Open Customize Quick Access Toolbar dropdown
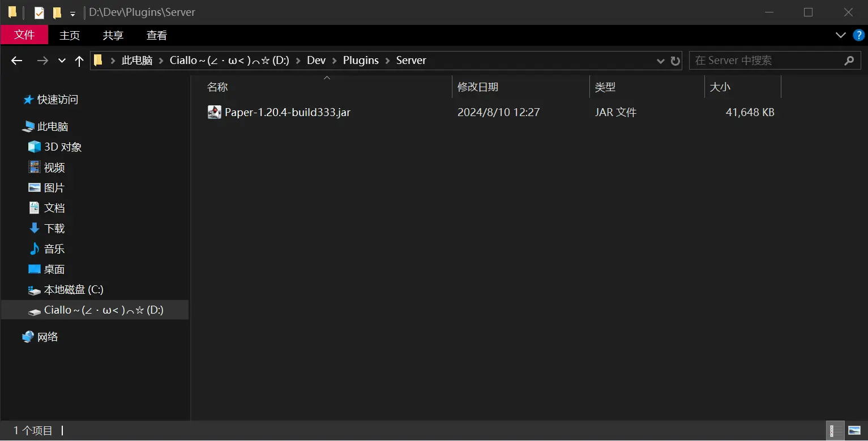 (x=72, y=14)
